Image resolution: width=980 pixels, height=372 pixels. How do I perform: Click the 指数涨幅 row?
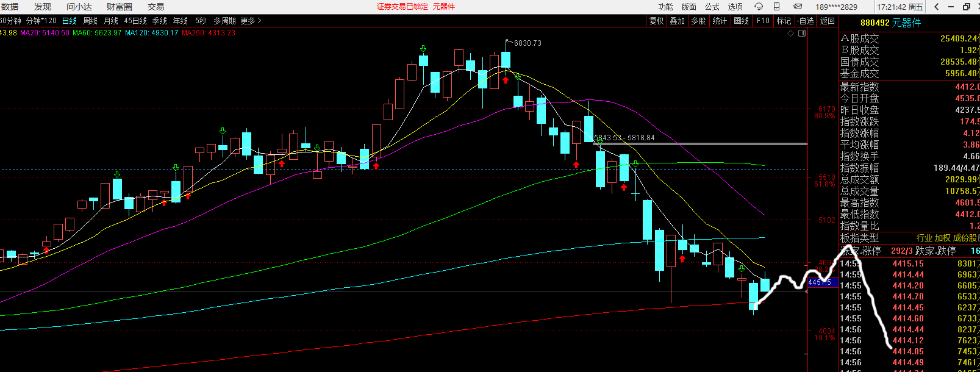[x=909, y=133]
